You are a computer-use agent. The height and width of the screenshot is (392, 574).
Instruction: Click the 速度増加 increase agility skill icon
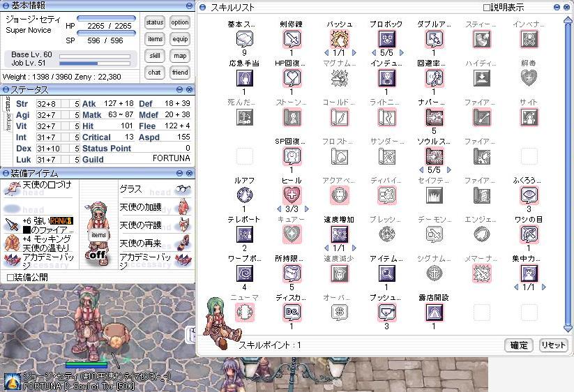[x=340, y=234]
